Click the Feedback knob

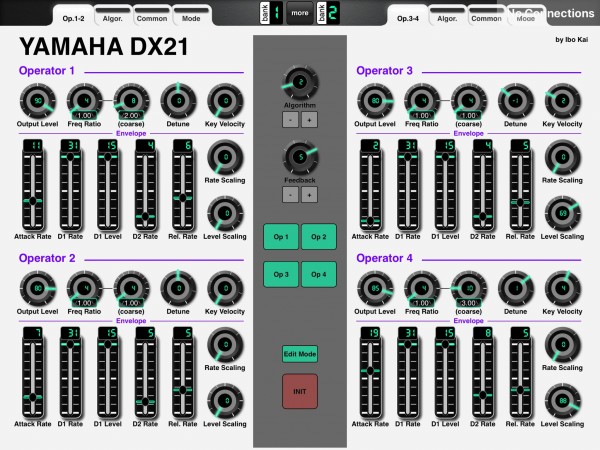point(300,157)
